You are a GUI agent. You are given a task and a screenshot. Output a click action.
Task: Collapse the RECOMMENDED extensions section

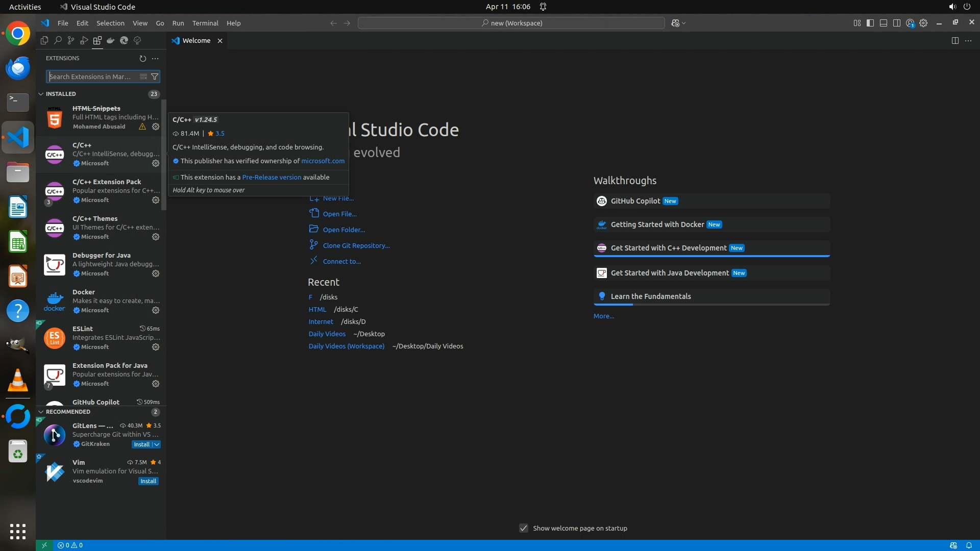[41, 412]
